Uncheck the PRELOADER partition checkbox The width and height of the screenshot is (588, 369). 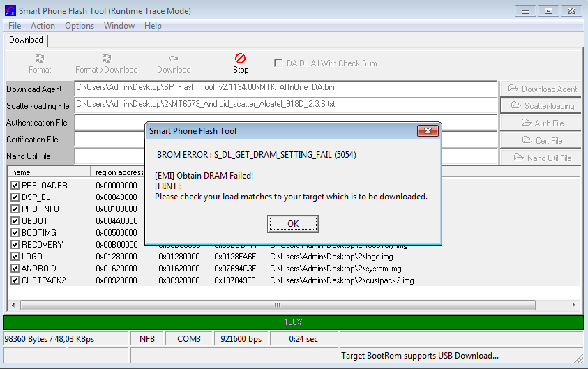(15, 186)
